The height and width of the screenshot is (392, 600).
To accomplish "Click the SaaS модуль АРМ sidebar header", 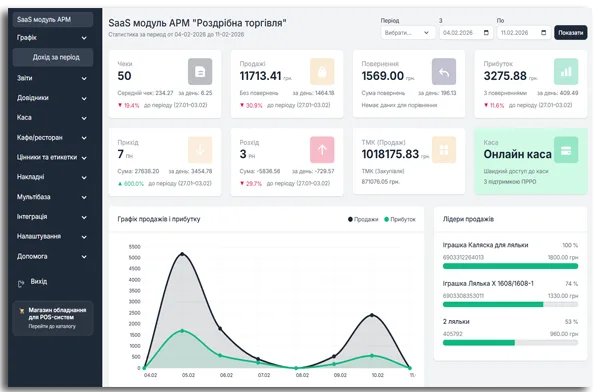I will [x=53, y=20].
